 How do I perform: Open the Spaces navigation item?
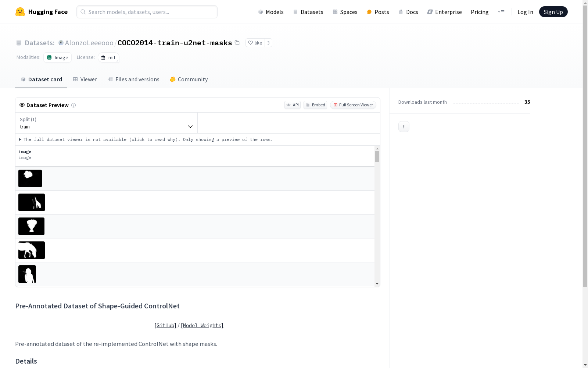345,12
